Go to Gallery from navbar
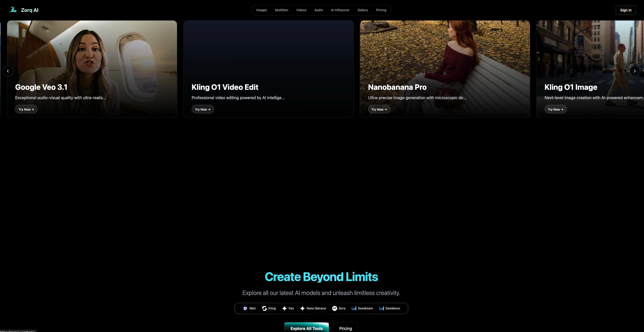The width and height of the screenshot is (644, 332). click(363, 10)
